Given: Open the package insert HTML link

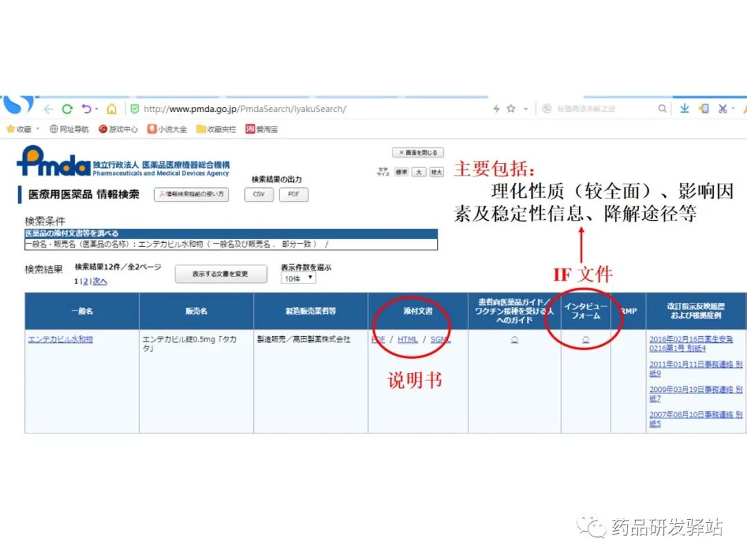Looking at the screenshot, I should [407, 339].
